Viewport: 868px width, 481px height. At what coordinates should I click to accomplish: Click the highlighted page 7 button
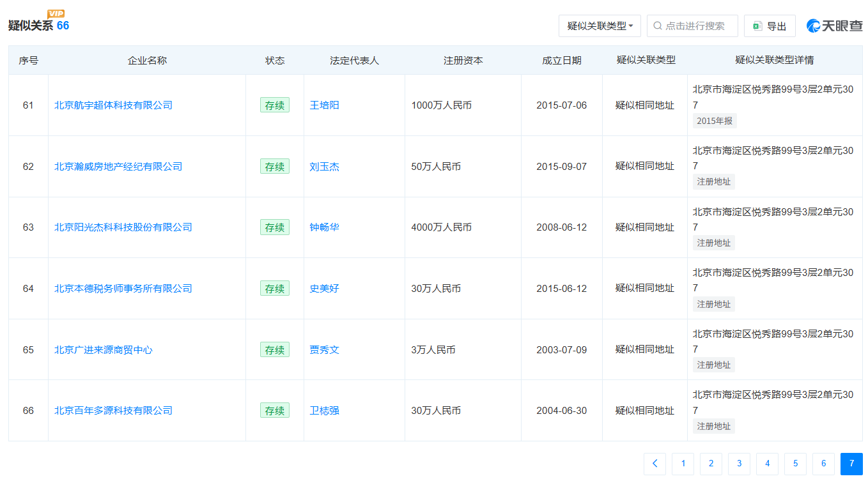[x=851, y=463]
